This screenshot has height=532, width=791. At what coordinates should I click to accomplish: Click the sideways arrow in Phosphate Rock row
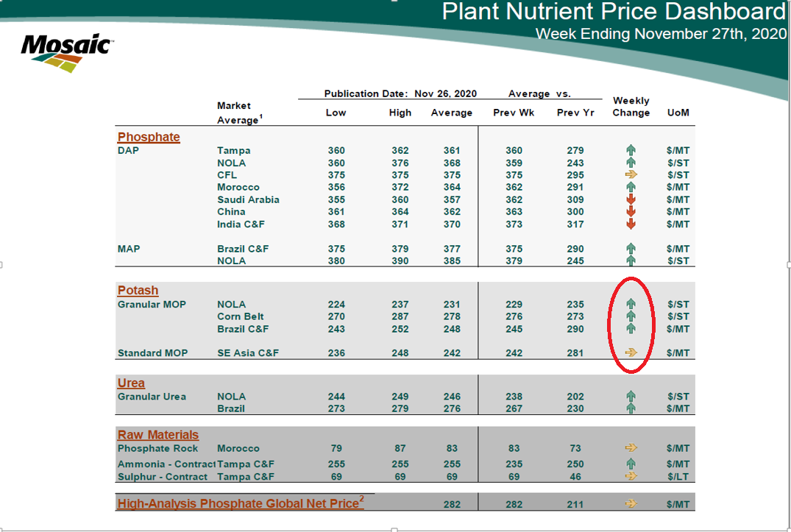631,448
